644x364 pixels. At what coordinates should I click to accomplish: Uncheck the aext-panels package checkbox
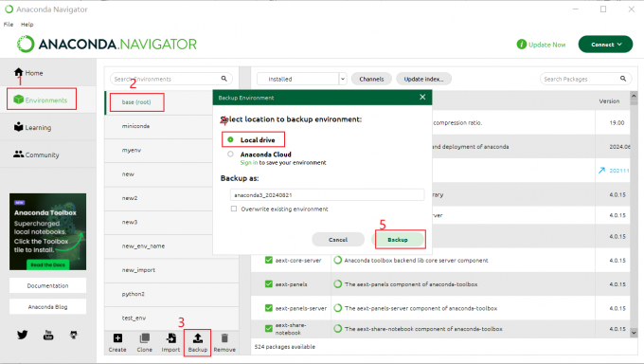point(269,283)
